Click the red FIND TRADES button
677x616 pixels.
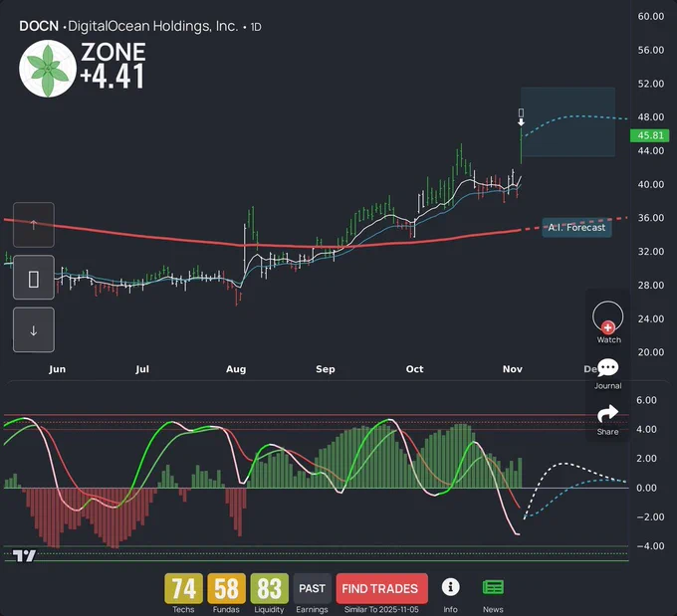pyautogui.click(x=382, y=588)
